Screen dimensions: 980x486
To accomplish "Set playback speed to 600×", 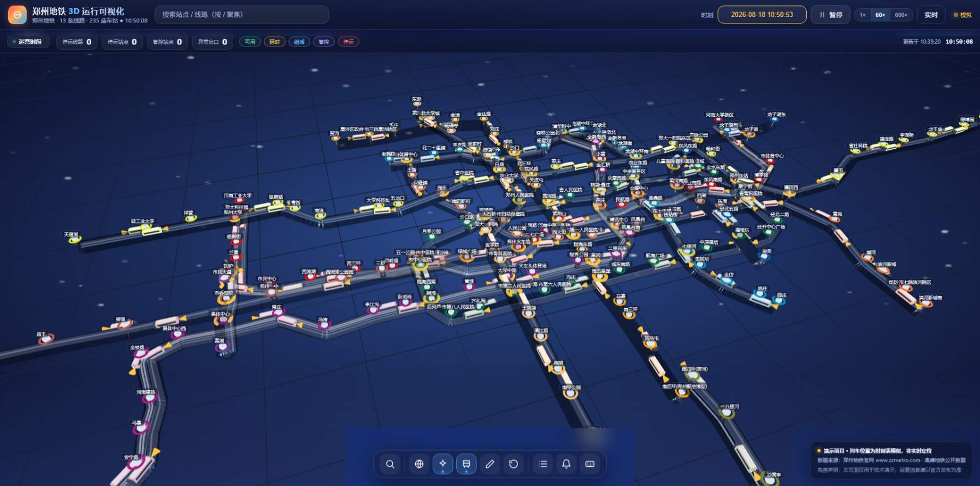I will pos(901,15).
